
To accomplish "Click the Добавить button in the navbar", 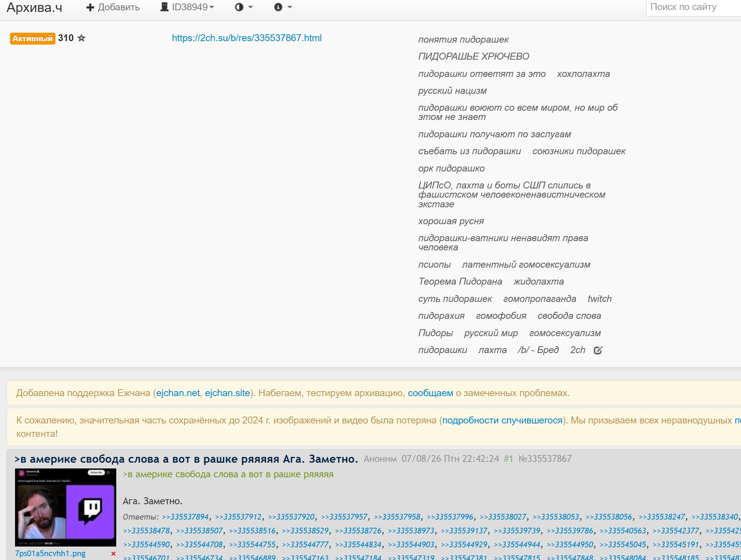I will 113,7.
